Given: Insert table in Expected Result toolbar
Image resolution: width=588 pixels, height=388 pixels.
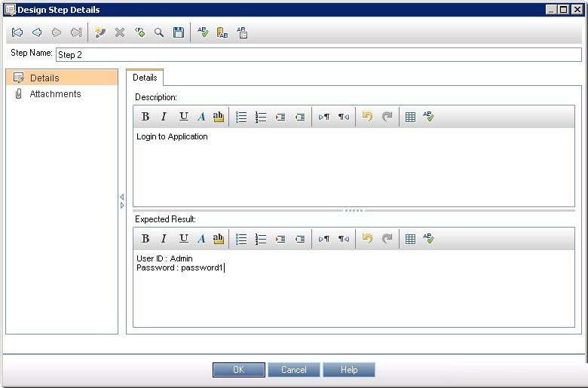Looking at the screenshot, I should point(410,239).
